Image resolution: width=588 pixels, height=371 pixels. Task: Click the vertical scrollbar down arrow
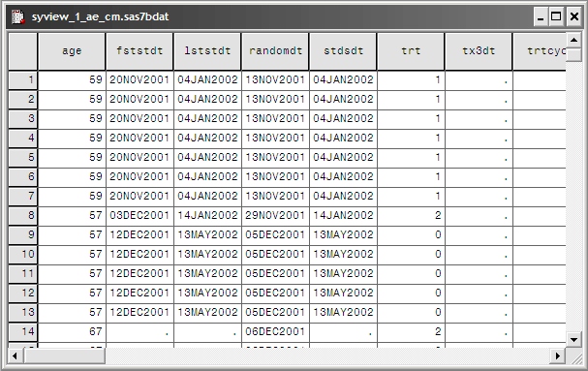click(x=573, y=339)
